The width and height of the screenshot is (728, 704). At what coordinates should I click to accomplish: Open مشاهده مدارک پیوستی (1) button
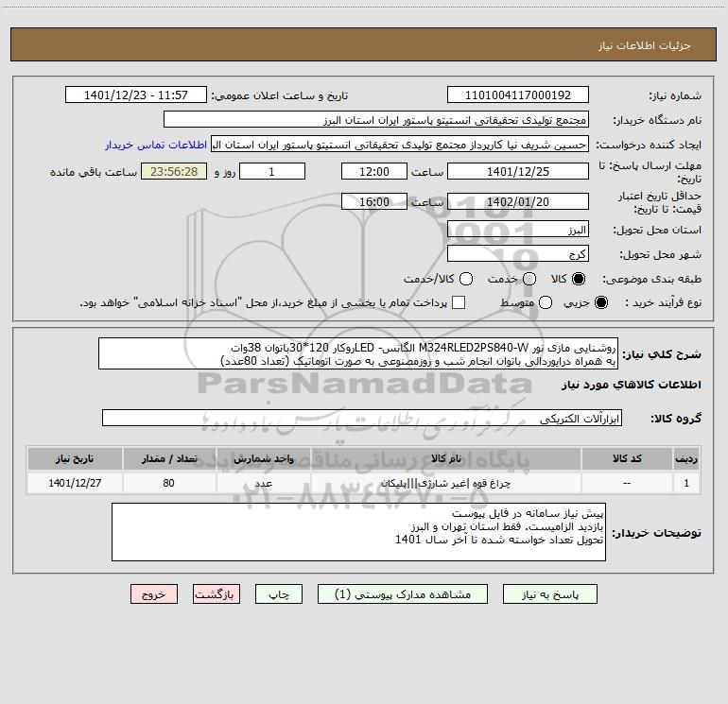[403, 594]
